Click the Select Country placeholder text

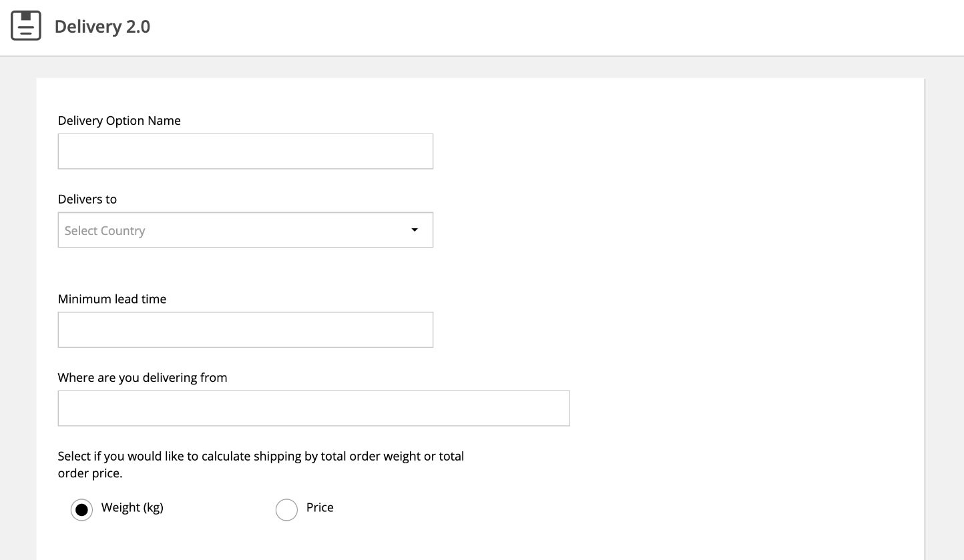(105, 231)
